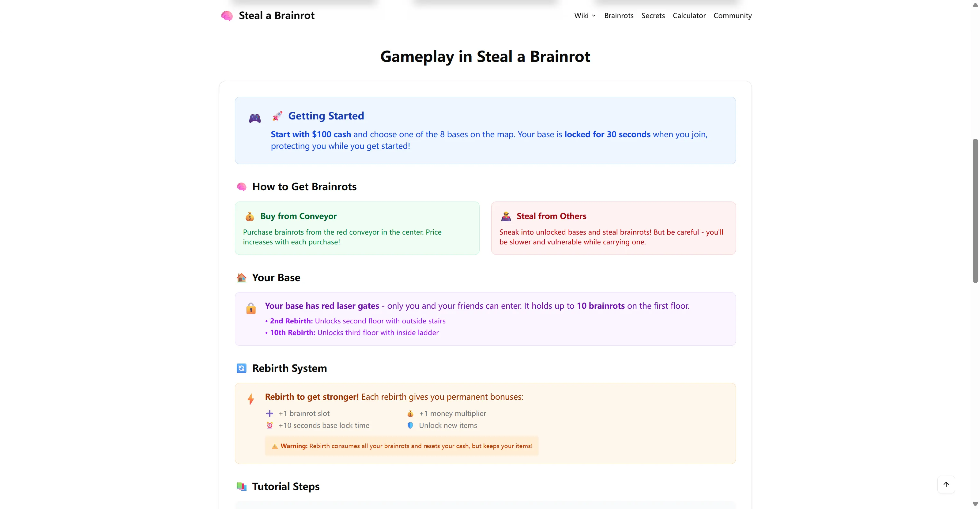Click the Steal a Brainrot site title
This screenshot has width=980, height=509.
(277, 16)
